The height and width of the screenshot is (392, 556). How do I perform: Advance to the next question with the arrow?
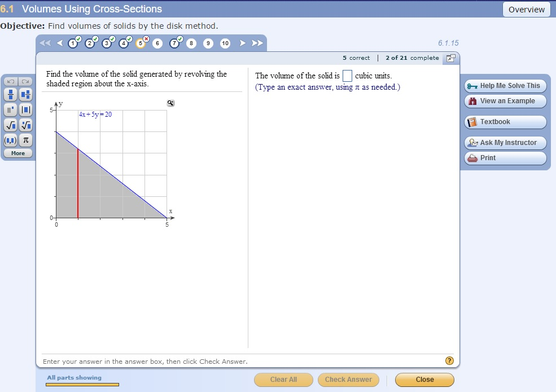coord(241,42)
